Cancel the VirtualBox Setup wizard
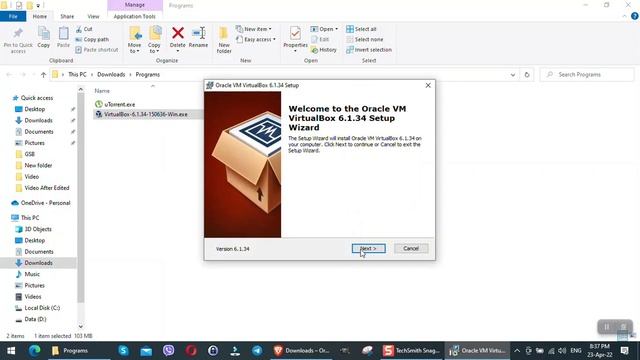This screenshot has width=640, height=360. point(411,248)
